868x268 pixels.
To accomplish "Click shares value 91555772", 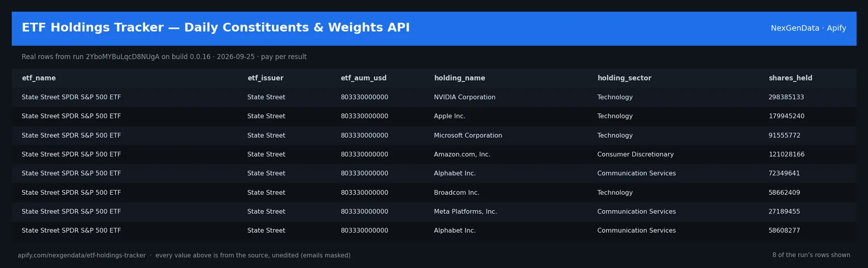I will point(784,135).
